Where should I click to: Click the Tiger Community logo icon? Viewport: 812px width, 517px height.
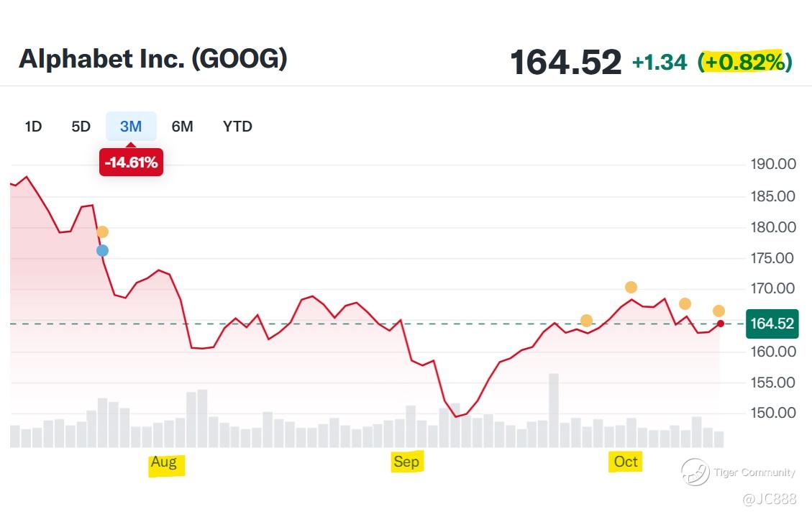coord(695,472)
